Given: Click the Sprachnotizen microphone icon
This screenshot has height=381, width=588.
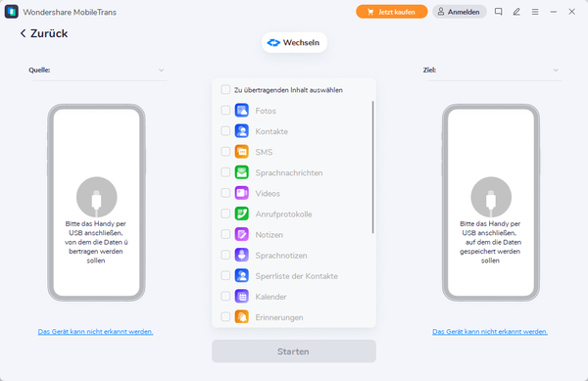Looking at the screenshot, I should 242,255.
